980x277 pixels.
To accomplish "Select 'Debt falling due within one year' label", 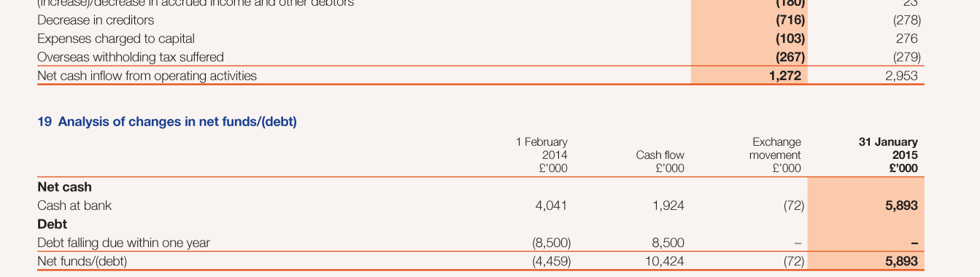I will [123, 243].
